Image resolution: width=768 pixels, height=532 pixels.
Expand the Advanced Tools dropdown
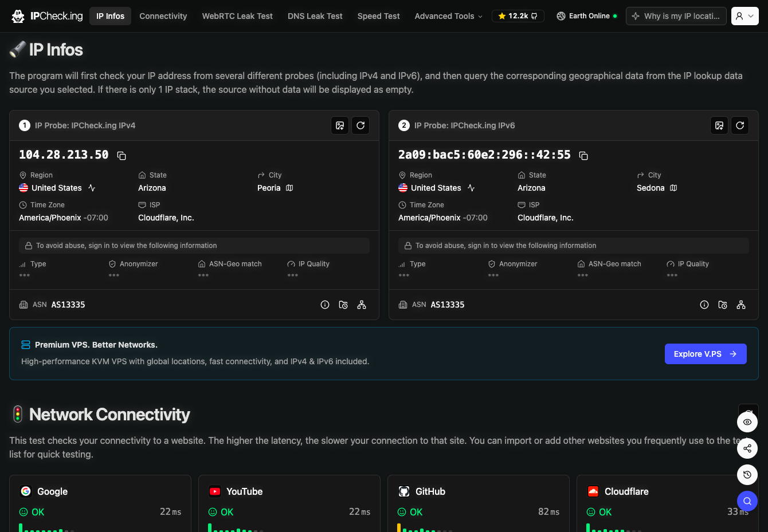[x=449, y=16]
